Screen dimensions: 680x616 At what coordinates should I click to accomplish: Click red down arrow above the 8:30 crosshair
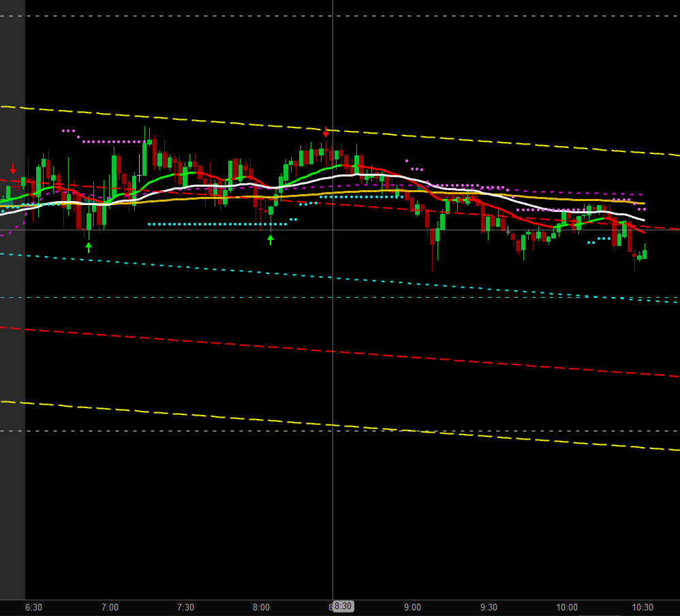[x=326, y=132]
